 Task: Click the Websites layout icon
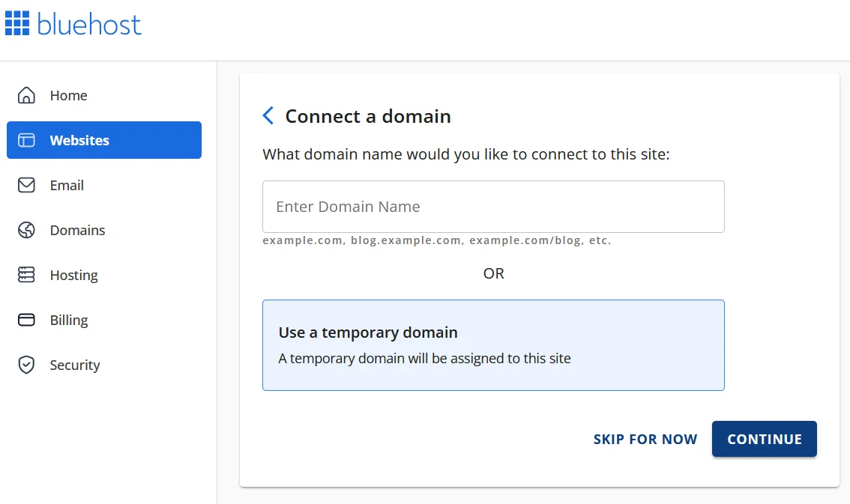pos(26,140)
